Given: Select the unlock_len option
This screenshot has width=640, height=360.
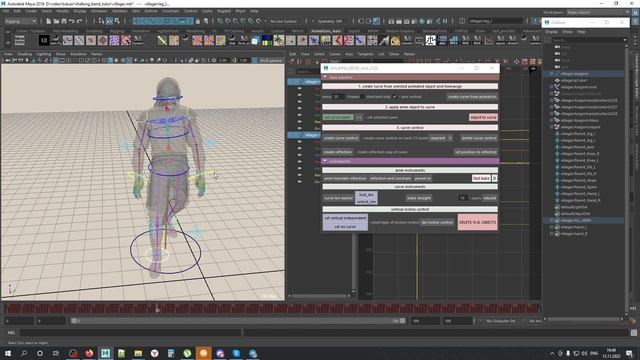Looking at the screenshot, I should click(x=366, y=202).
